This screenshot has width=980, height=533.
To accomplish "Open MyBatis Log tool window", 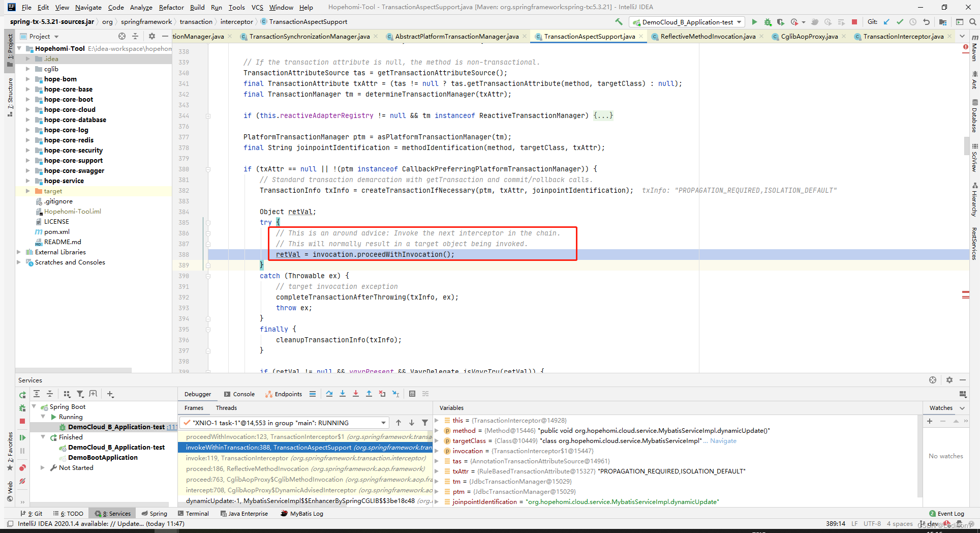I will [x=301, y=513].
